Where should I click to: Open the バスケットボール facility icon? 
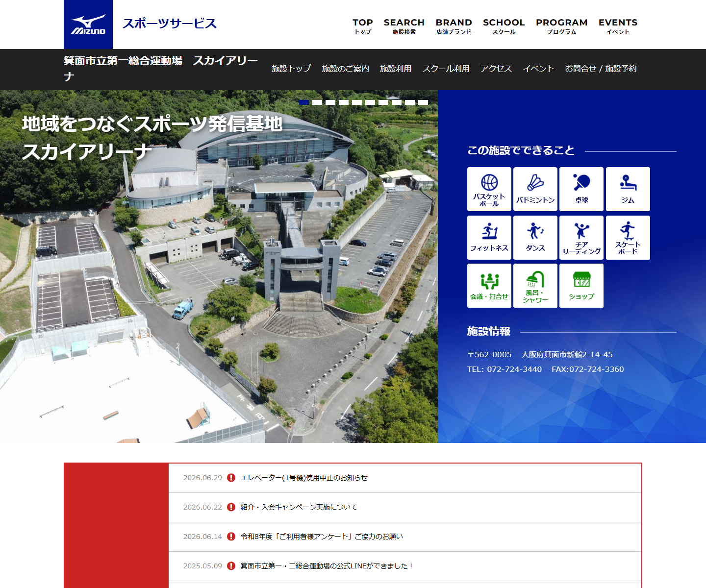[489, 189]
